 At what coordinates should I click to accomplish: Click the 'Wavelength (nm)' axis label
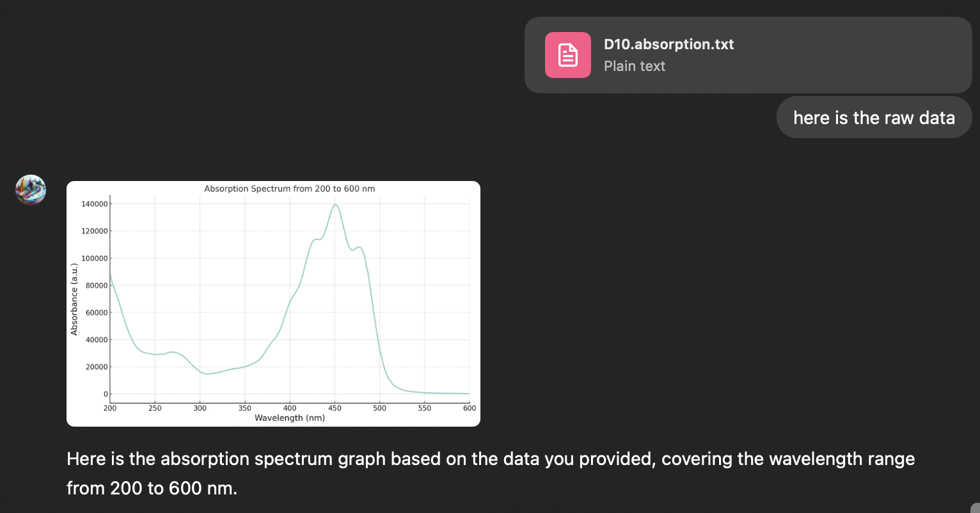tap(290, 418)
